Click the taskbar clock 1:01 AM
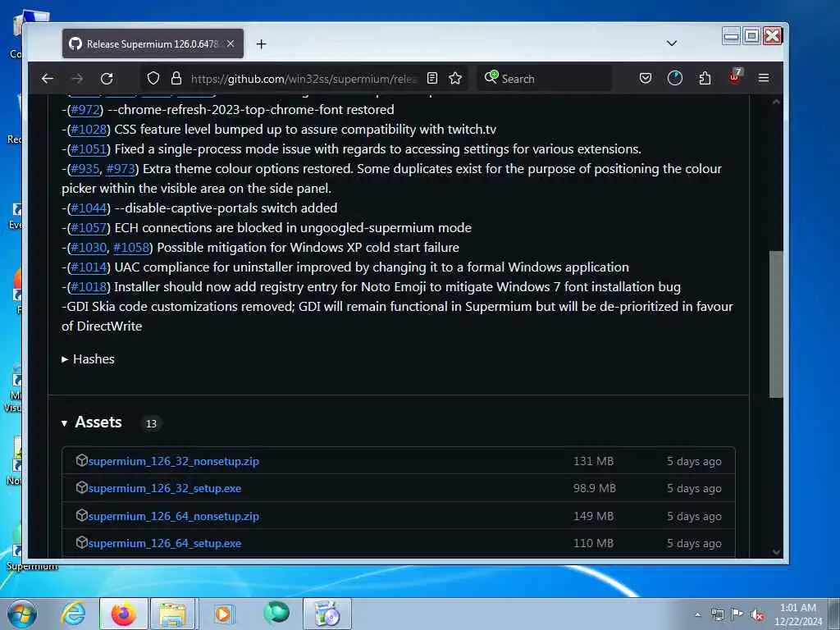840x630 pixels. (x=797, y=608)
